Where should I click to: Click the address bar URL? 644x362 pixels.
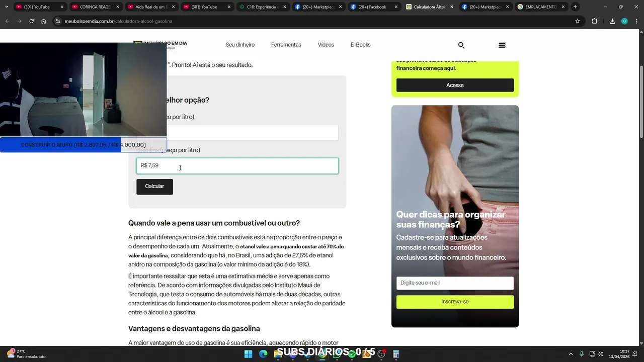point(118,21)
